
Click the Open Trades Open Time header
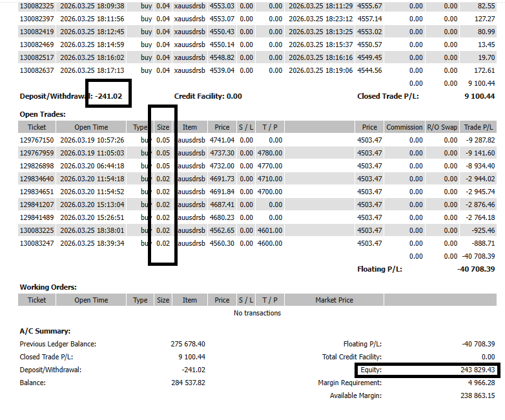91,127
